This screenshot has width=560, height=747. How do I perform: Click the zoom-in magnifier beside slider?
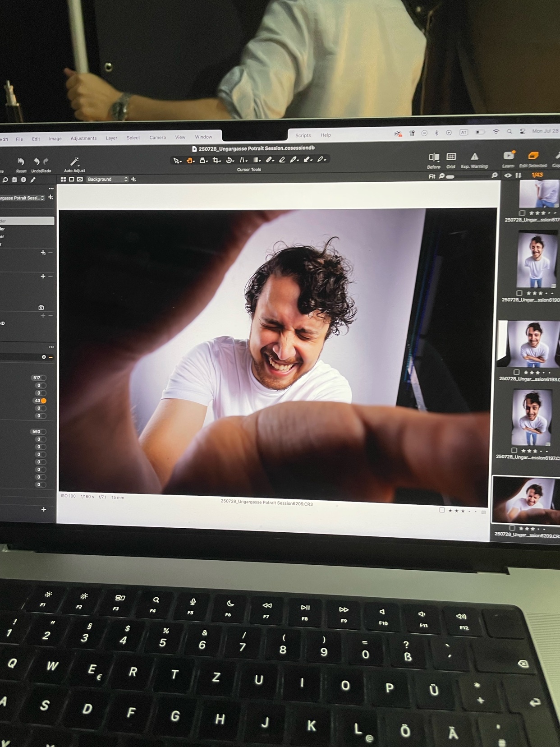[495, 175]
